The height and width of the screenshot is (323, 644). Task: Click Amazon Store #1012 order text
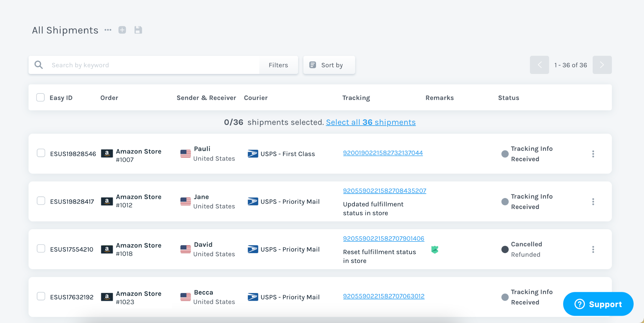138,201
